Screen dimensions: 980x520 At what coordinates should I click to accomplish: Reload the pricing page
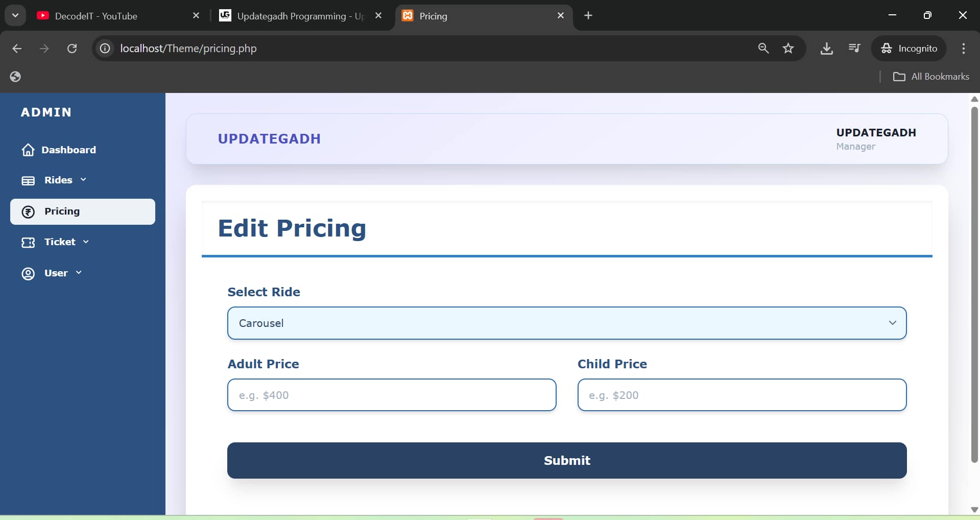point(72,49)
